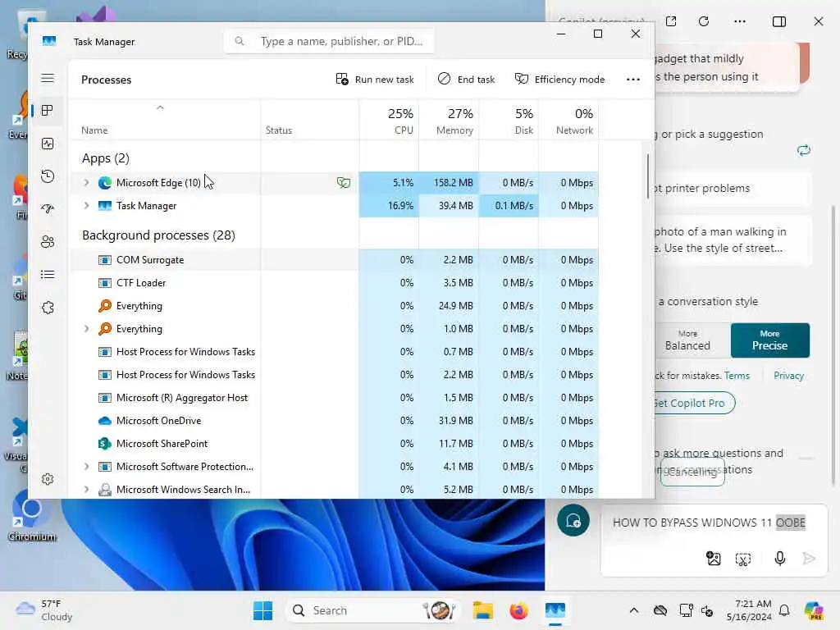
Task: Use the Copilot microphone input
Action: click(x=780, y=559)
